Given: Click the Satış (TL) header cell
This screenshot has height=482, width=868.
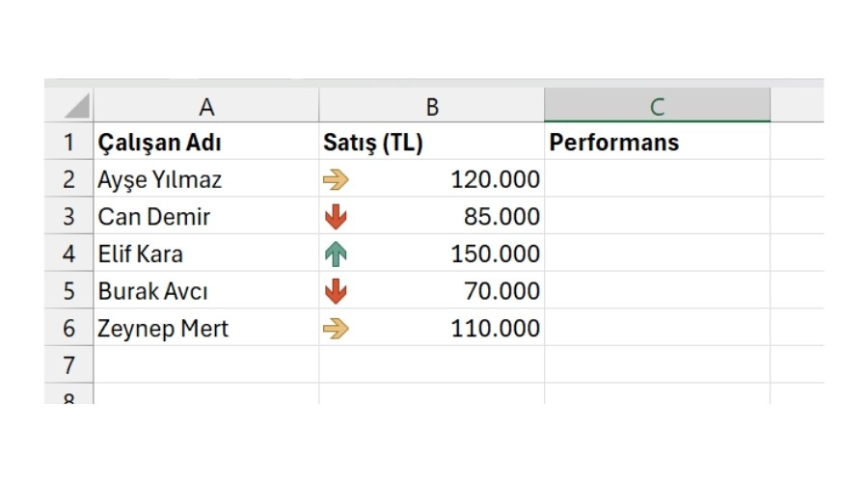Looking at the screenshot, I should point(373,143).
